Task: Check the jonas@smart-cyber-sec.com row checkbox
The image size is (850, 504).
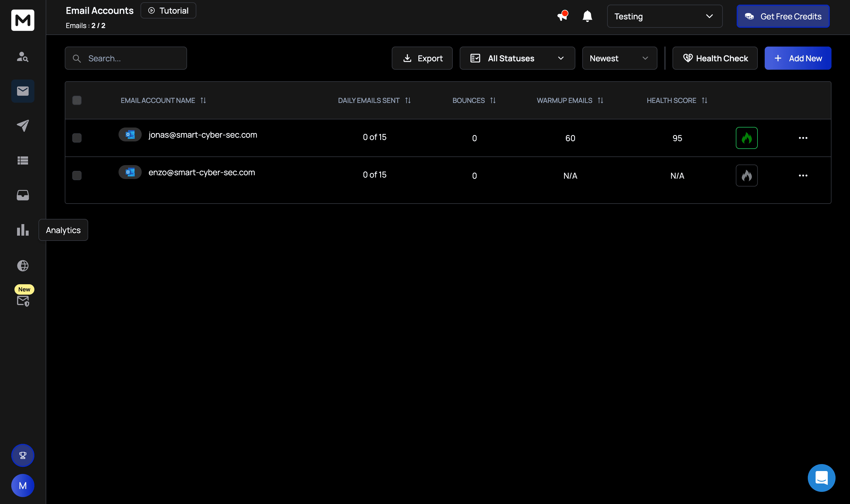Action: click(77, 138)
